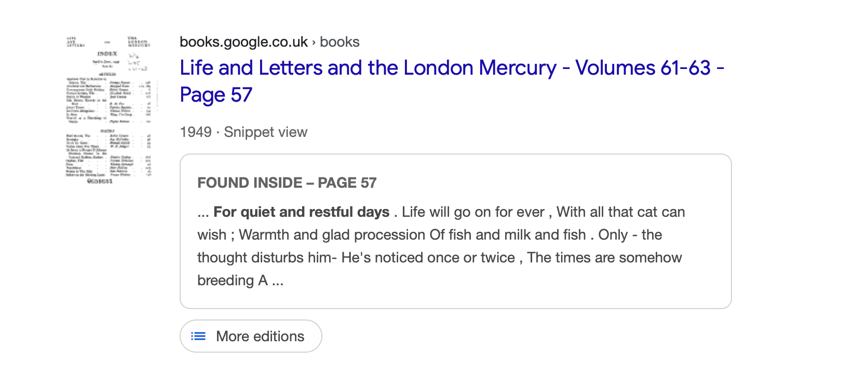The height and width of the screenshot is (390, 868).
Task: Click the "With all that cat can" text
Action: click(x=620, y=212)
